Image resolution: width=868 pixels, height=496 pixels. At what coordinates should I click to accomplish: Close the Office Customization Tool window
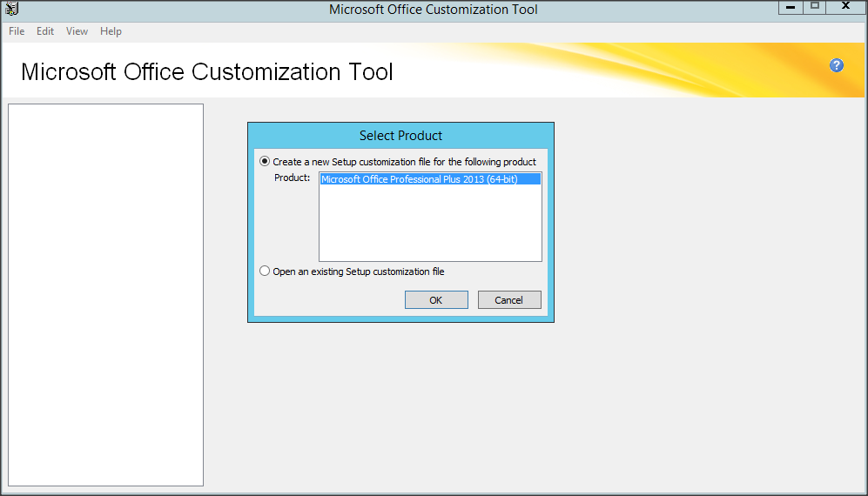[845, 7]
